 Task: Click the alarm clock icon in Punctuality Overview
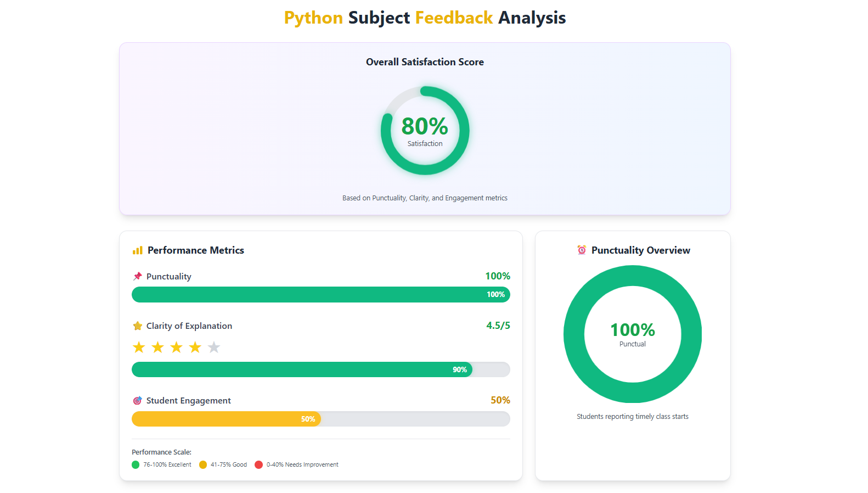click(582, 250)
